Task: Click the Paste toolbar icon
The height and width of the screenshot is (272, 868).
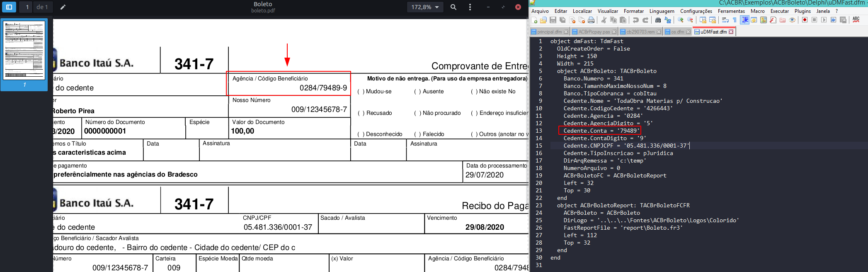Action: tap(623, 20)
